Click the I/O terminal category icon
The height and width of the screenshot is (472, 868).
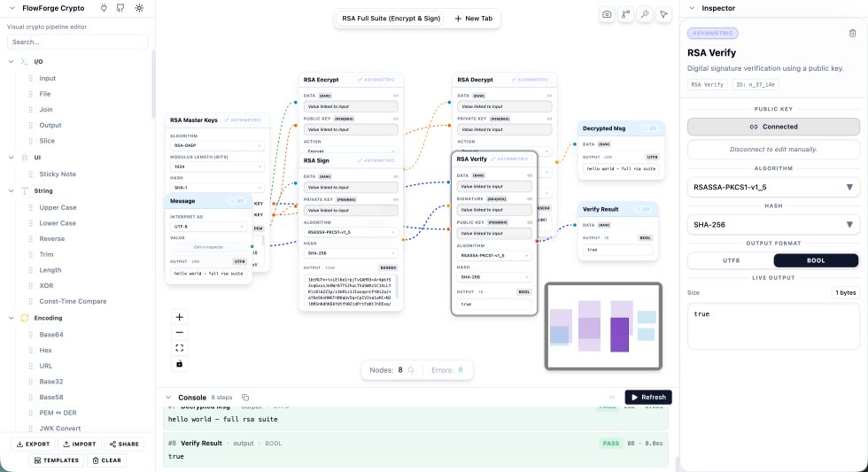pyautogui.click(x=25, y=61)
